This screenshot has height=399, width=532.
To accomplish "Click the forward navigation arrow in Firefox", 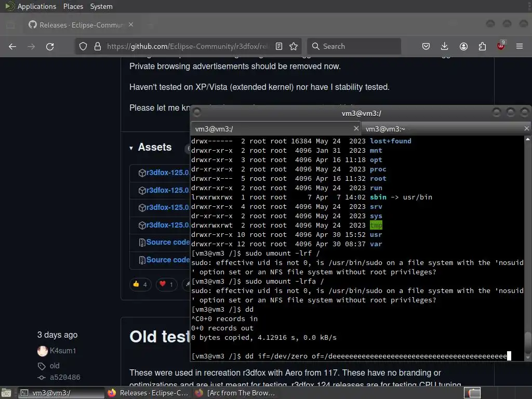I will [x=31, y=46].
